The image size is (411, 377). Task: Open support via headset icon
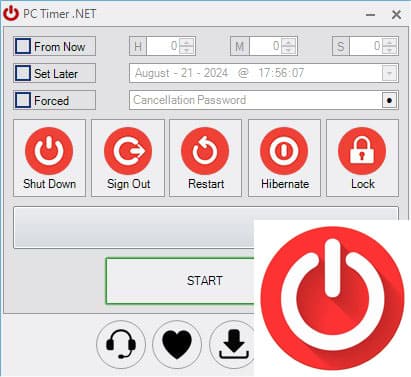point(121,344)
